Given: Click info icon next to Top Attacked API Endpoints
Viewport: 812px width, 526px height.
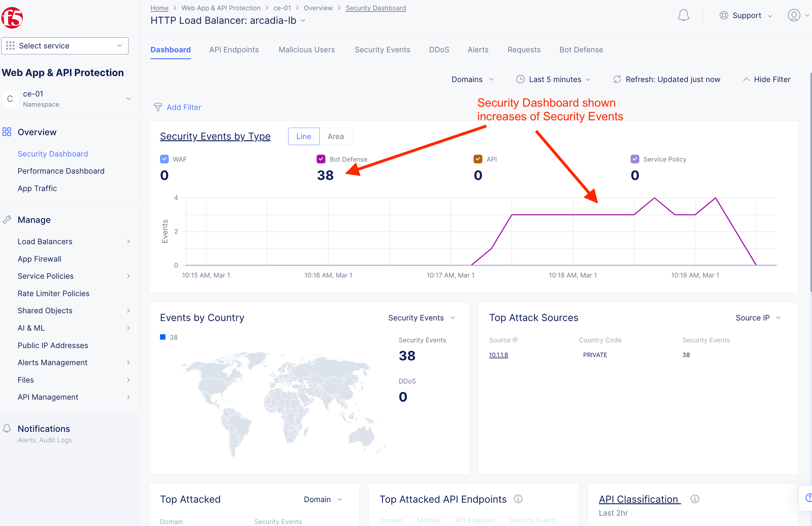Looking at the screenshot, I should tap(518, 499).
